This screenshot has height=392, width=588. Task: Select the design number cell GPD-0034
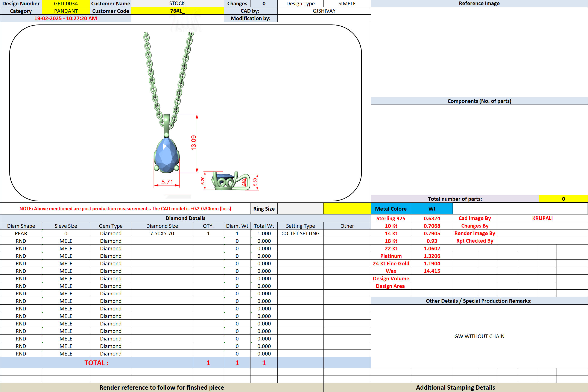pyautogui.click(x=66, y=3)
